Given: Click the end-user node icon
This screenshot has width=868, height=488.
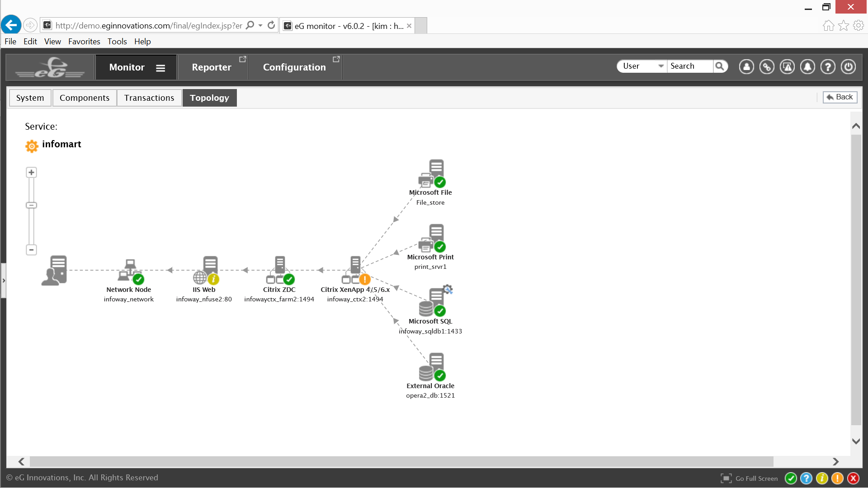Looking at the screenshot, I should pos(54,270).
